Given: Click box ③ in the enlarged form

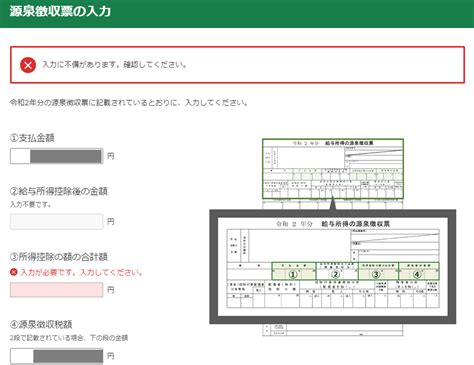Looking at the screenshot, I should tap(378, 271).
